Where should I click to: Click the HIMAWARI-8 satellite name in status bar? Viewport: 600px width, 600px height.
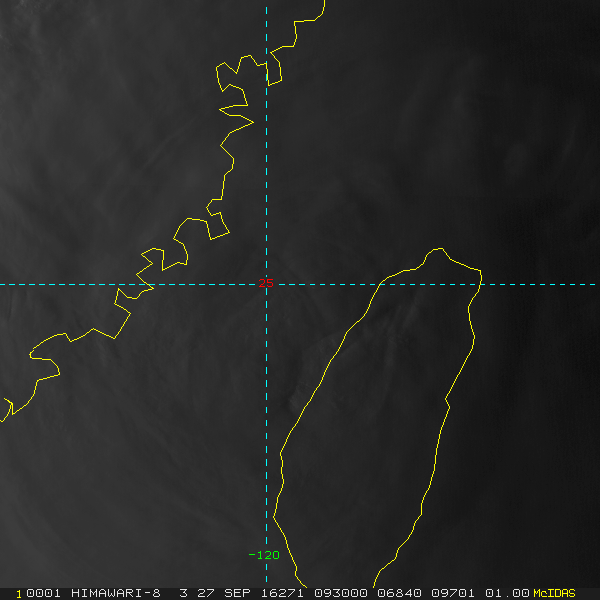click(x=116, y=593)
